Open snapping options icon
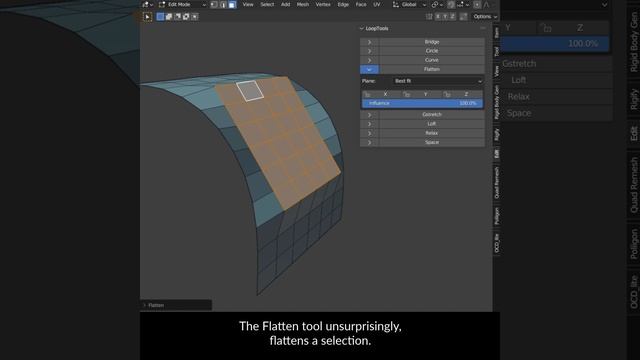This screenshot has height=360, width=640. pyautogui.click(x=463, y=4)
